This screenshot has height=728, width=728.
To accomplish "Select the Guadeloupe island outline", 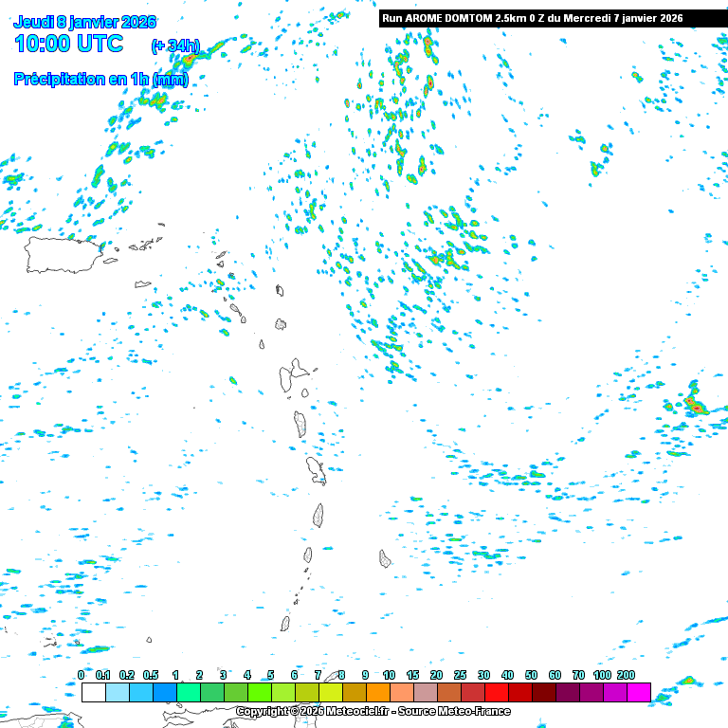I will click(294, 375).
